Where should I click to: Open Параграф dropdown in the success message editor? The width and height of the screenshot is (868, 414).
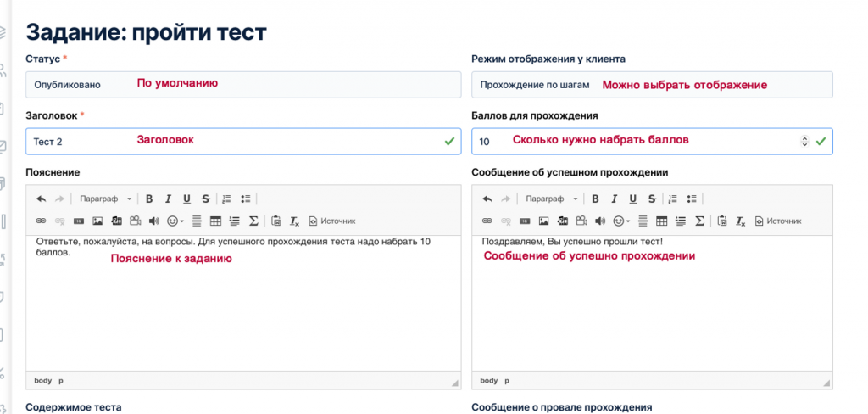[551, 199]
